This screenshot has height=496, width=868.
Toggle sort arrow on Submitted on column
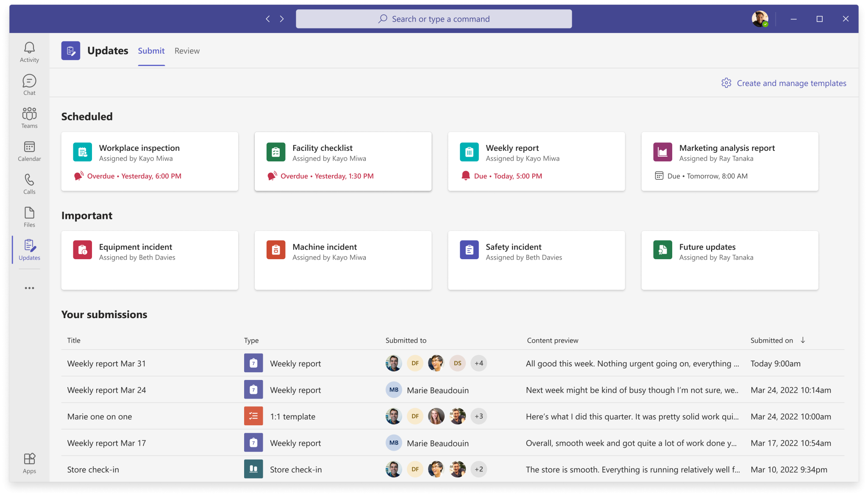click(803, 340)
